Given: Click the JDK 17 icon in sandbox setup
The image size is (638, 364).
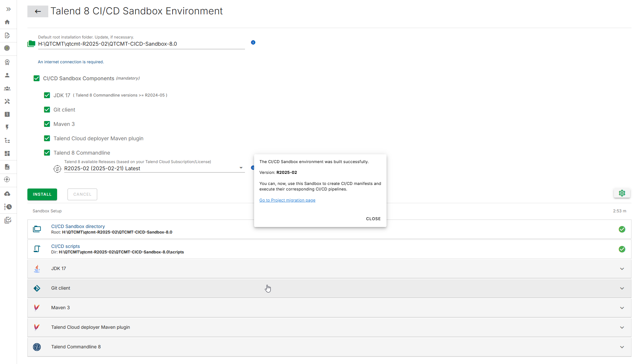Looking at the screenshot, I should 37,268.
